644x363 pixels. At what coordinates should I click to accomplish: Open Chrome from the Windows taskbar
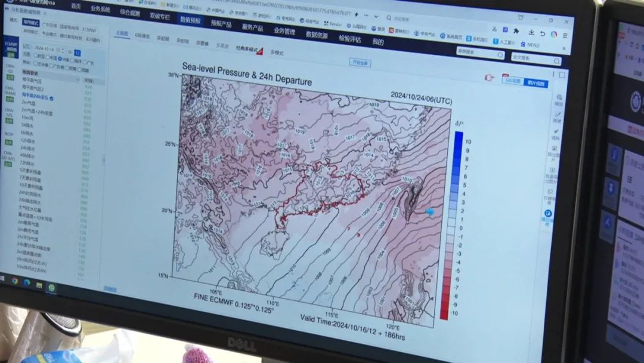click(15, 281)
